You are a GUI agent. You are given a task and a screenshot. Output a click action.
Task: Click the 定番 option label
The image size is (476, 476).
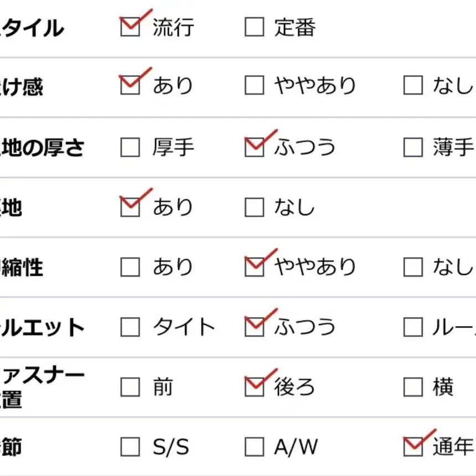tap(295, 27)
